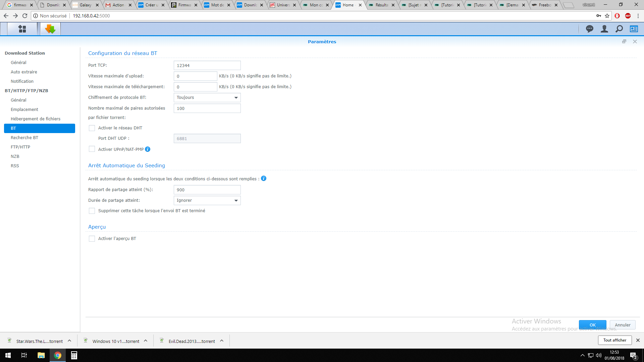This screenshot has width=644, height=362.
Task: Click the Port TCP input field
Action: pyautogui.click(x=207, y=65)
